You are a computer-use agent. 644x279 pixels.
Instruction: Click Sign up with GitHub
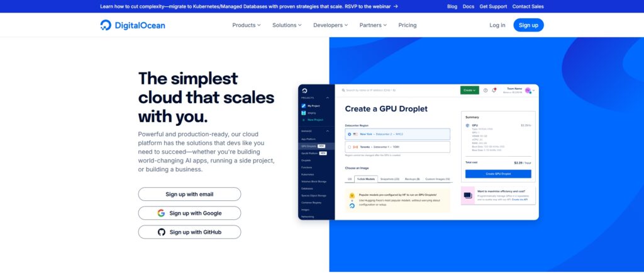pyautogui.click(x=189, y=232)
